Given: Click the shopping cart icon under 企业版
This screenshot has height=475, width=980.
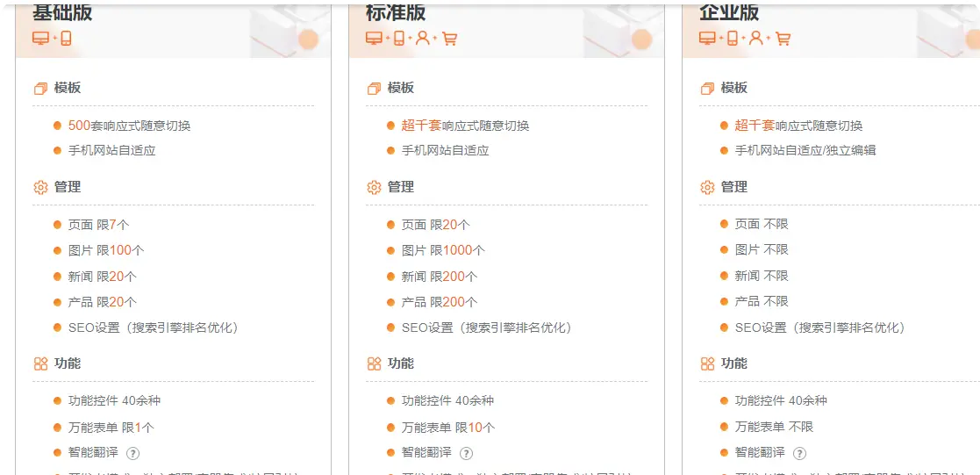Looking at the screenshot, I should click(x=783, y=39).
